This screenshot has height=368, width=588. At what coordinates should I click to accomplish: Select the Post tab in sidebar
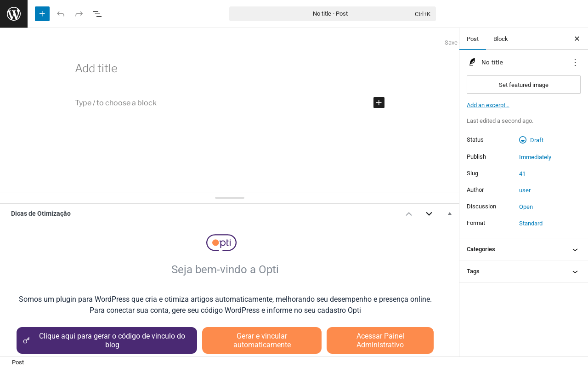click(x=473, y=39)
